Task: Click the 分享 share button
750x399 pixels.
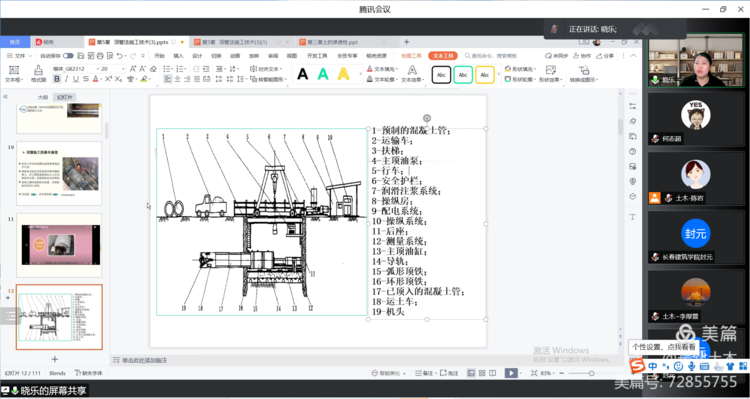Action: [x=605, y=56]
